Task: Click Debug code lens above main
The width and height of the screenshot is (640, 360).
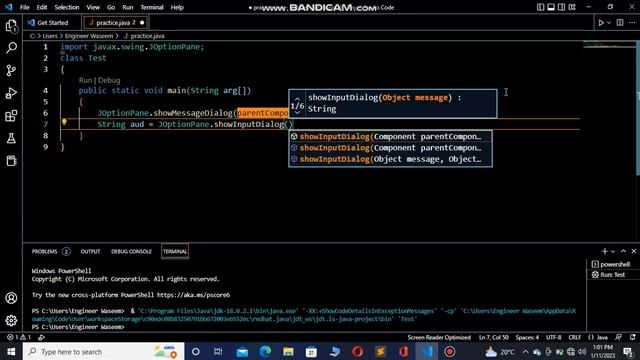Action: tap(109, 80)
